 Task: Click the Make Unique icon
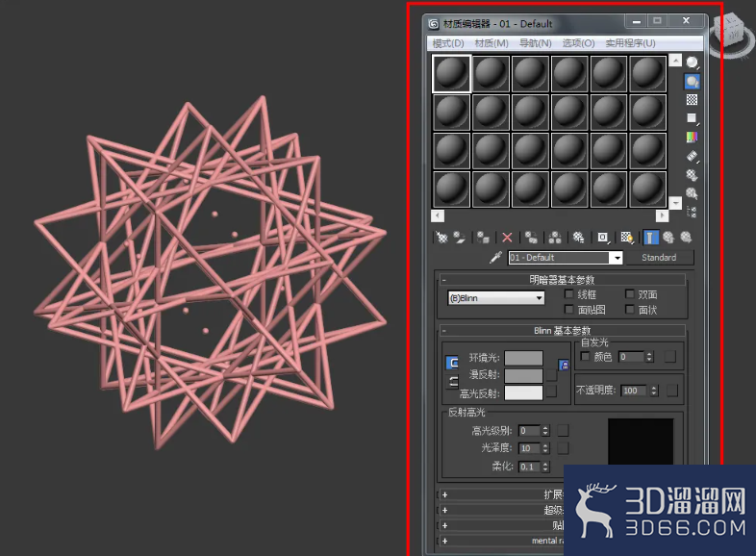pos(554,238)
